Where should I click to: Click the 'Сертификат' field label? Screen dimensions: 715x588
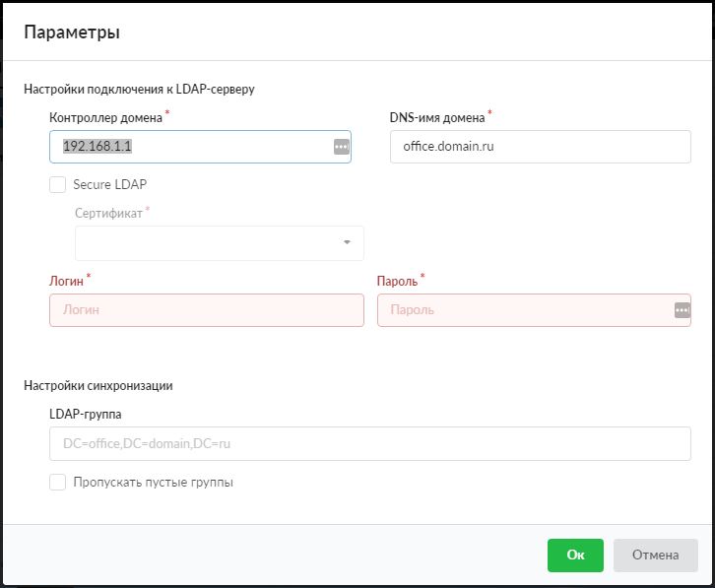pos(108,213)
